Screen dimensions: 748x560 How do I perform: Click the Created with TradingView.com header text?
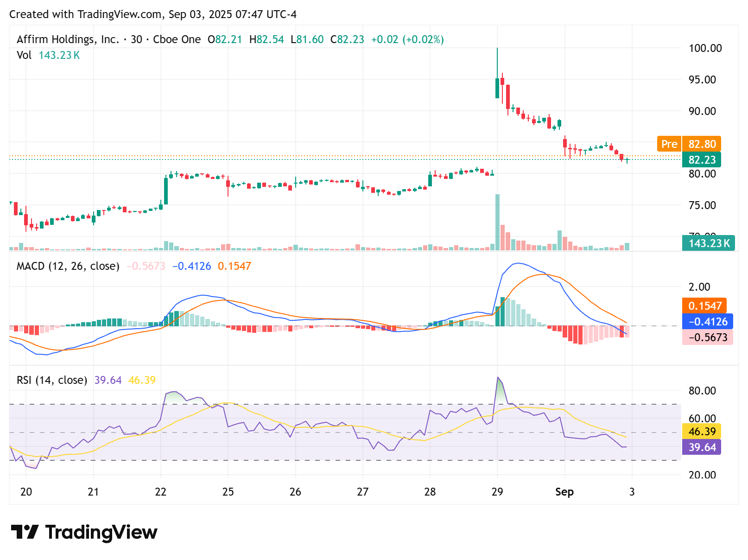click(153, 14)
